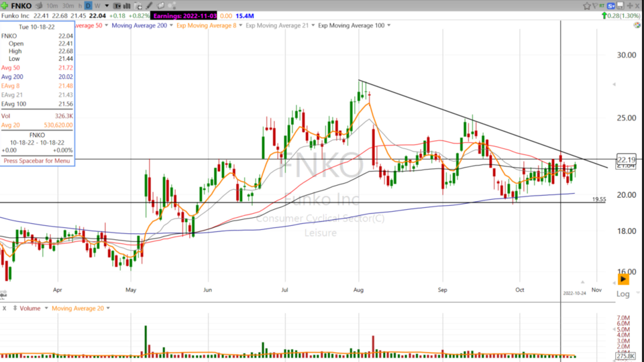Click the Avg 20 volume row

coord(37,125)
